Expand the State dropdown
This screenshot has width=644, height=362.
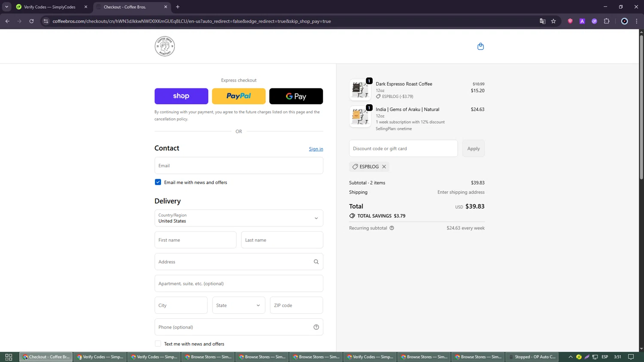click(x=239, y=305)
